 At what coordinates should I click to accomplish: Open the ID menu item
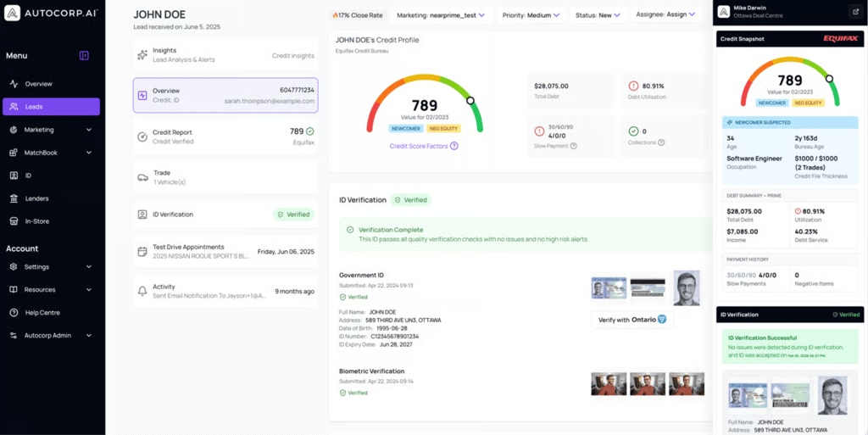tap(51, 176)
